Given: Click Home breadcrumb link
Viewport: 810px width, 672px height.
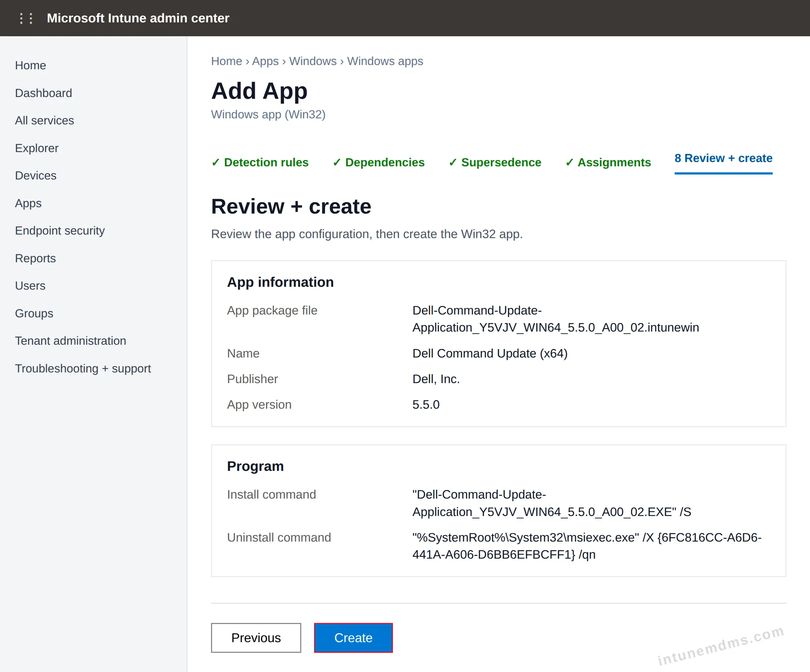Looking at the screenshot, I should pos(226,61).
